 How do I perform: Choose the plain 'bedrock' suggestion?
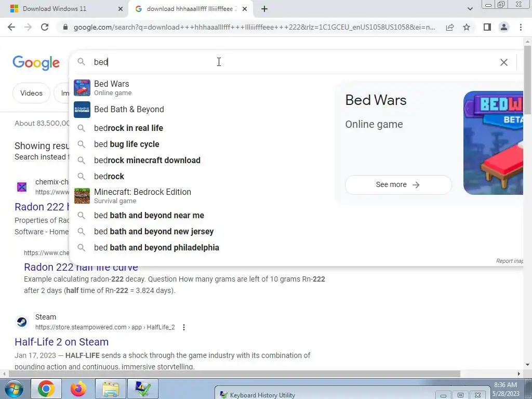(x=109, y=177)
